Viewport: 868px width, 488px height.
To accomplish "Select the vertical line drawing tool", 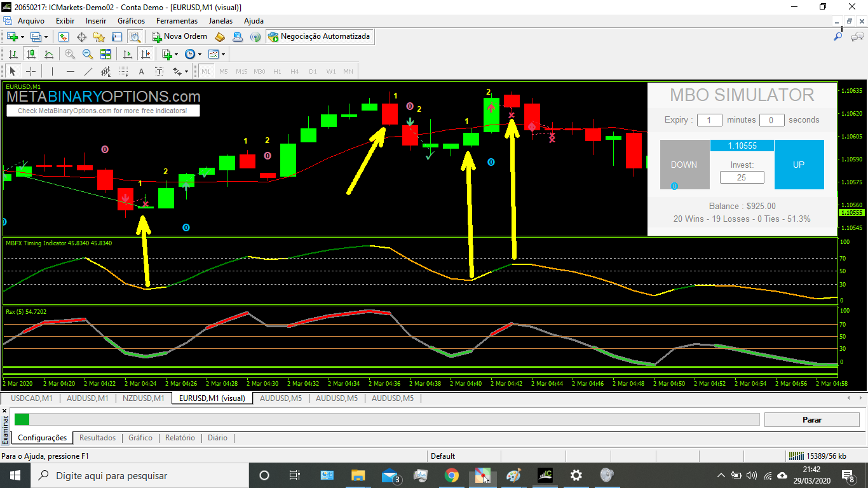I will point(52,71).
